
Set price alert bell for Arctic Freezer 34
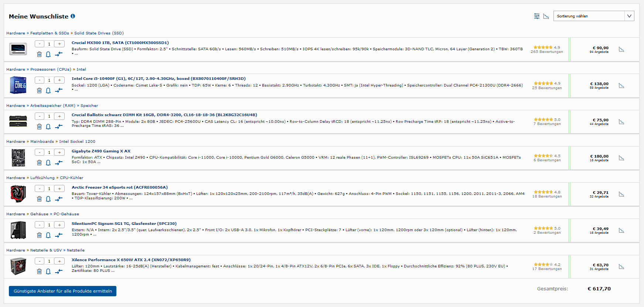(48, 199)
